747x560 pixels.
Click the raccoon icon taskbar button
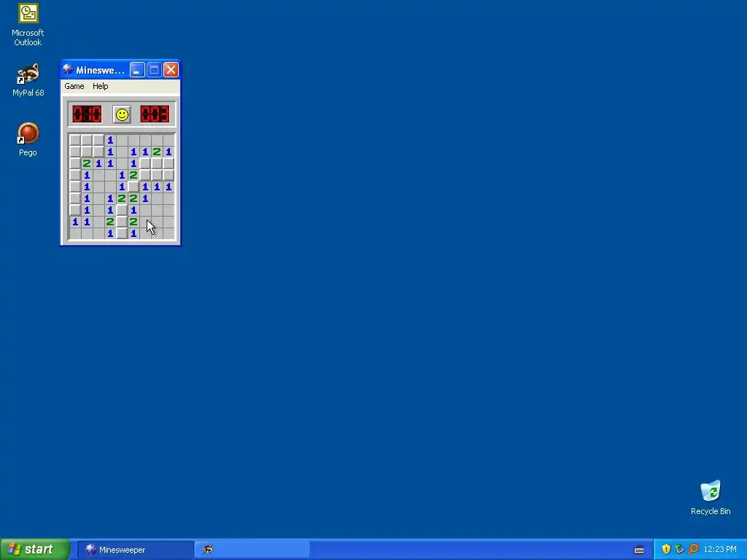point(252,550)
